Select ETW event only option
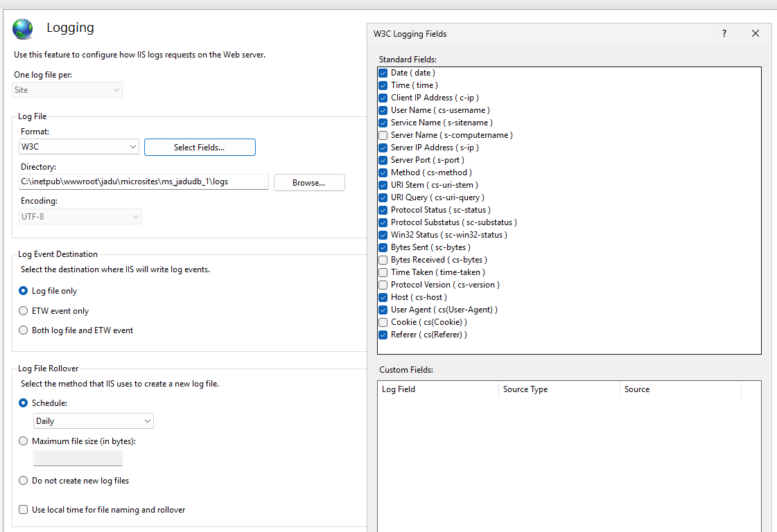This screenshot has width=777, height=532. point(24,310)
